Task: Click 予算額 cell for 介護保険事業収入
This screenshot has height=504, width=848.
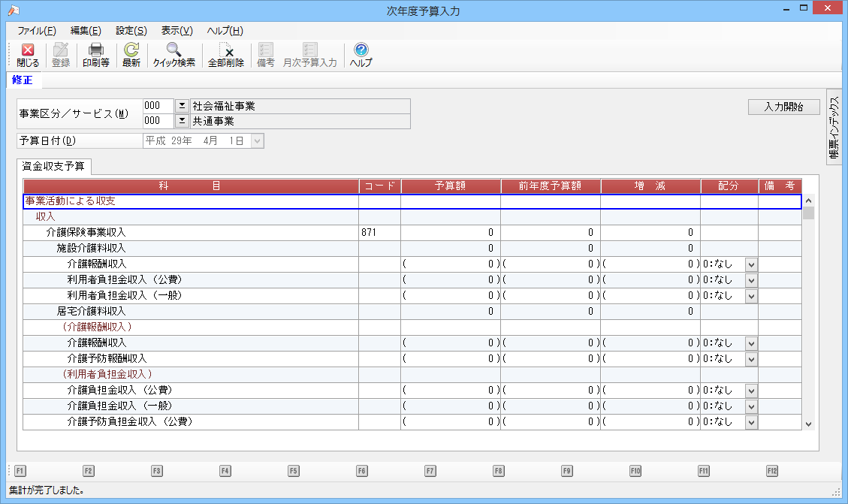Action: tap(451, 233)
